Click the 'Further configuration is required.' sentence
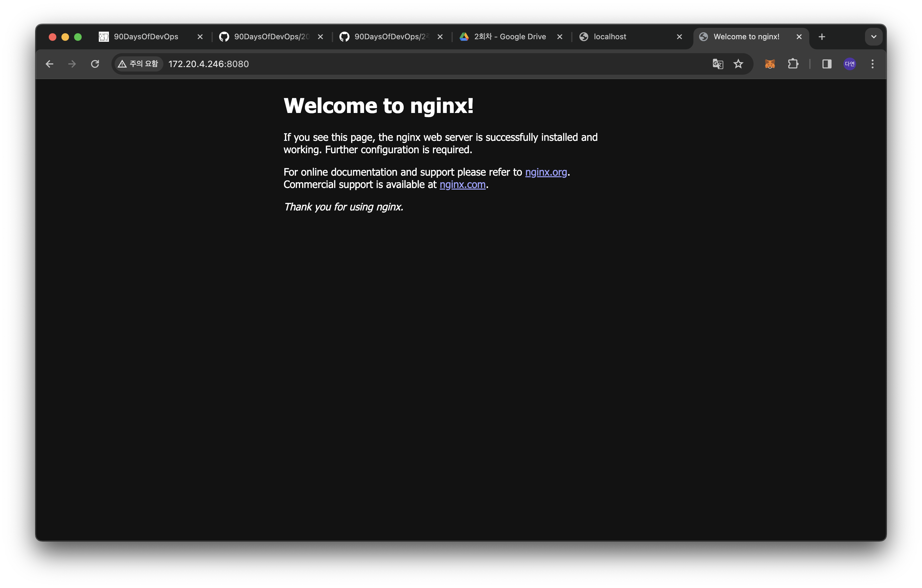The image size is (922, 588). [x=399, y=150]
